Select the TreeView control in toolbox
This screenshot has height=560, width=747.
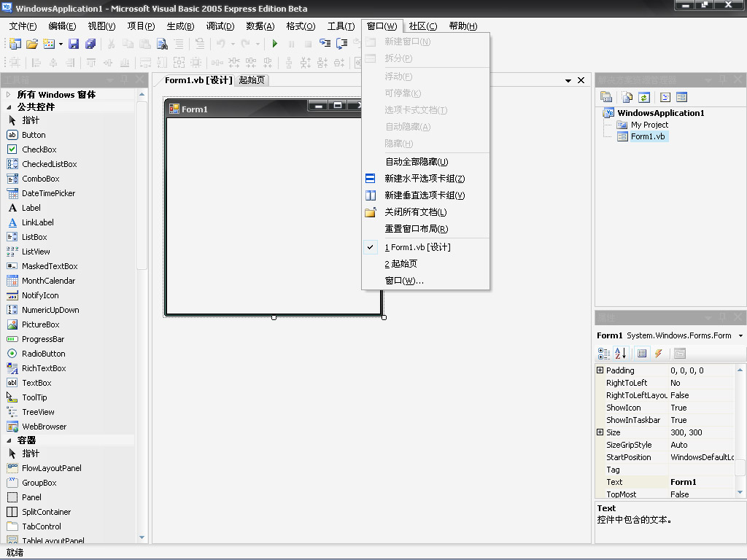[31, 412]
